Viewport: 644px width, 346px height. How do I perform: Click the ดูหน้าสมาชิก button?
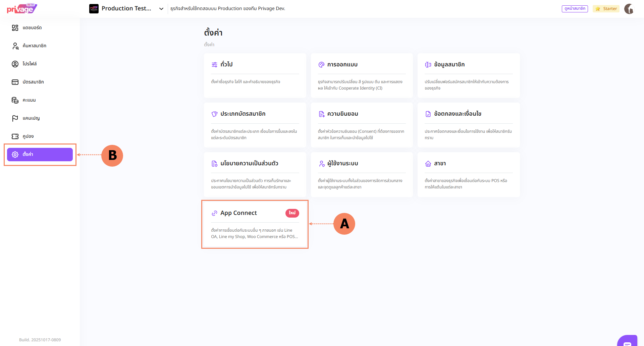click(575, 9)
